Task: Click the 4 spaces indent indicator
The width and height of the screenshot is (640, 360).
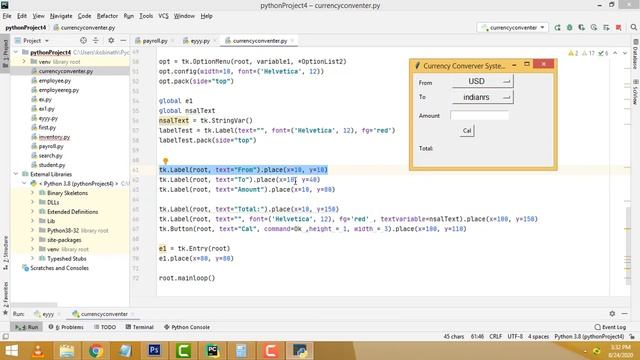Action: click(x=538, y=337)
